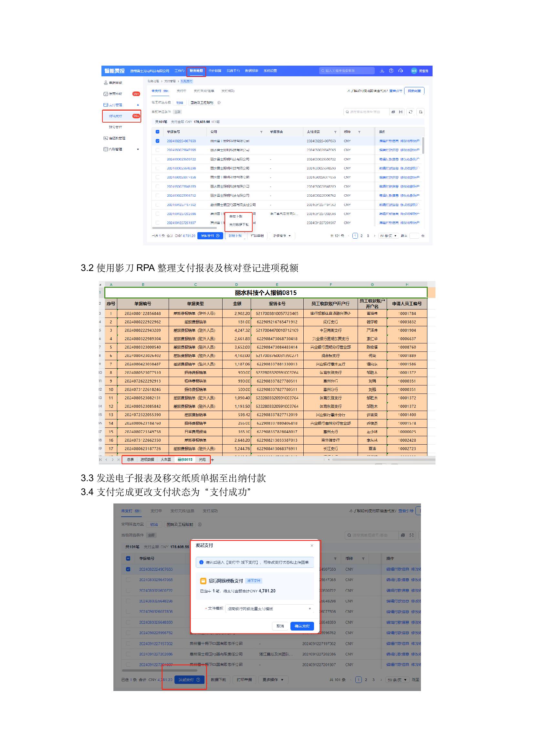The width and height of the screenshot is (534, 756).
Task: Click 取消 button in payment dialog
Action: [280, 626]
